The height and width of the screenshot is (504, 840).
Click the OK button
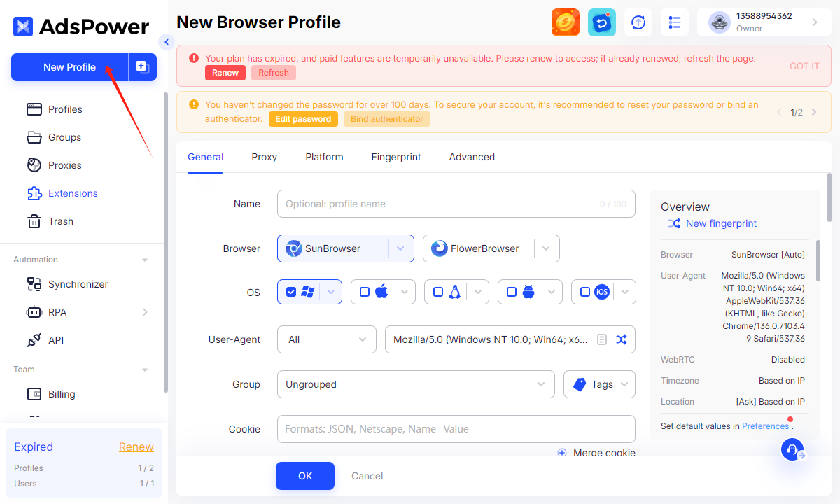pos(305,476)
